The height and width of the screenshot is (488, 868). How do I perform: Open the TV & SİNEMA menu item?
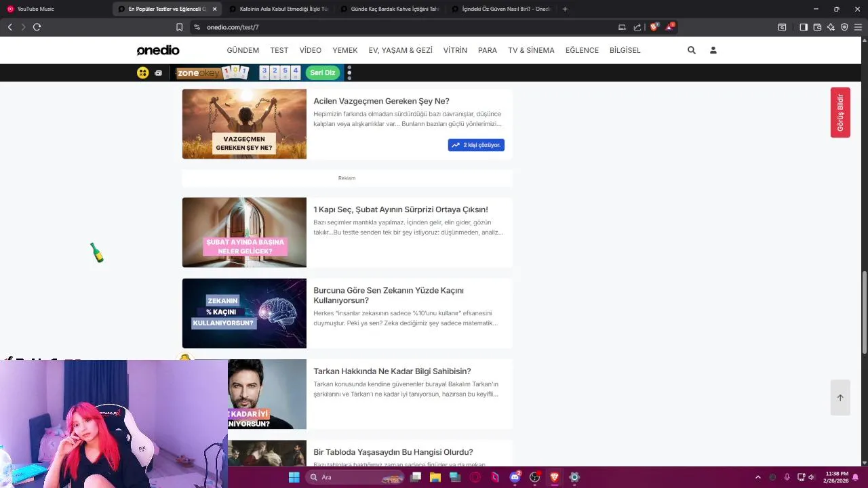coord(531,50)
